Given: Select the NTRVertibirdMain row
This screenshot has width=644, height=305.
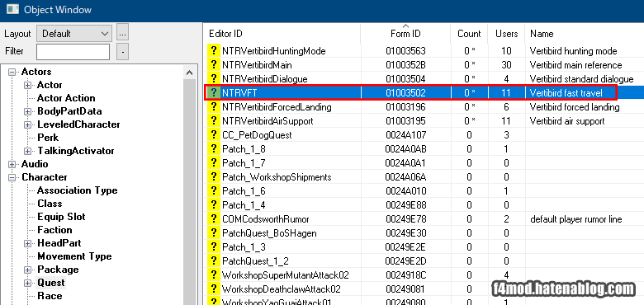Looking at the screenshot, I should pos(424,65).
